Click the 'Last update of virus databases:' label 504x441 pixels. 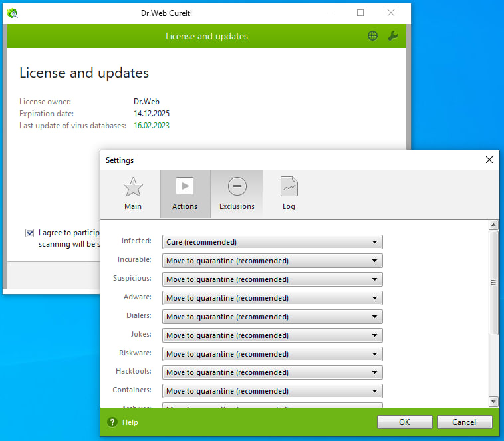pos(72,126)
